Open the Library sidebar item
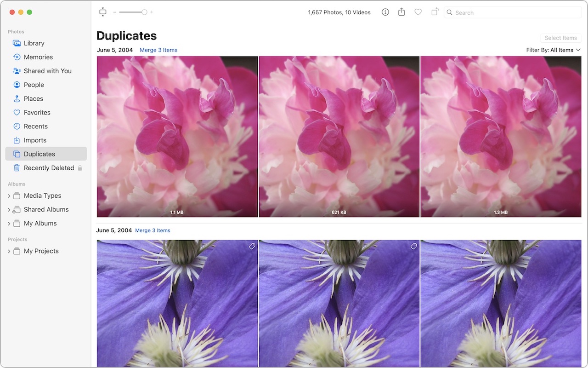588x368 pixels. 34,43
